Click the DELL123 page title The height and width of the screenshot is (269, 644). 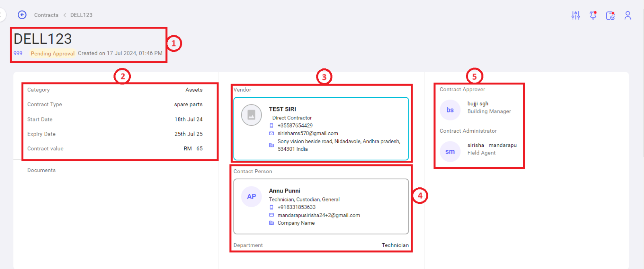43,39
